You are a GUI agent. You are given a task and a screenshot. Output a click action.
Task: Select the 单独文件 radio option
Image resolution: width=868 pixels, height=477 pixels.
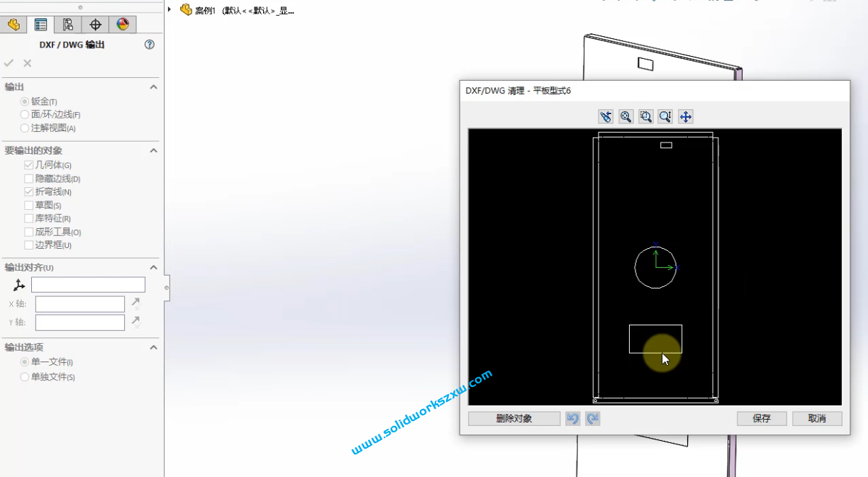coord(24,376)
